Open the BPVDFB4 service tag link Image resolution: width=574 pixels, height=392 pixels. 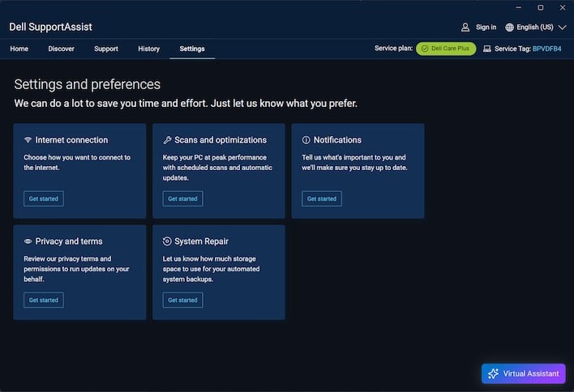click(x=546, y=49)
